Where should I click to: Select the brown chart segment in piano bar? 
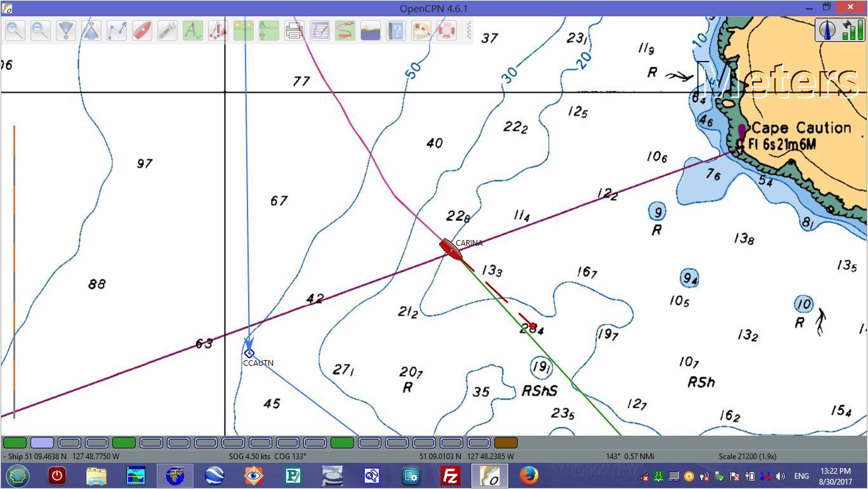tap(506, 443)
